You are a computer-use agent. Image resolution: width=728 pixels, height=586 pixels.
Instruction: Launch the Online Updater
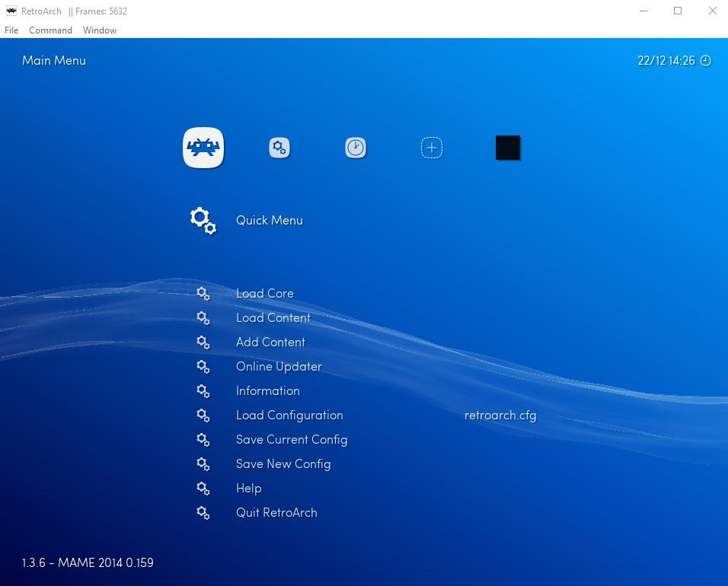[279, 366]
